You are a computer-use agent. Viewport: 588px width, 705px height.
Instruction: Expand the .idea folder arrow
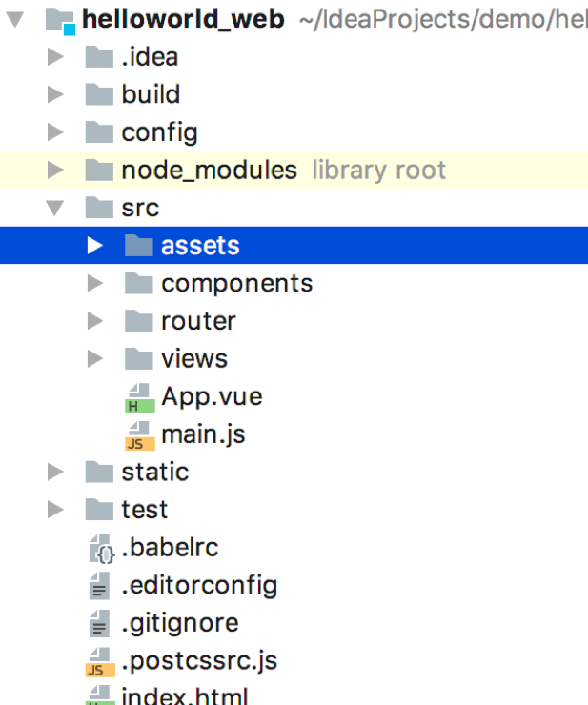pyautogui.click(x=55, y=58)
